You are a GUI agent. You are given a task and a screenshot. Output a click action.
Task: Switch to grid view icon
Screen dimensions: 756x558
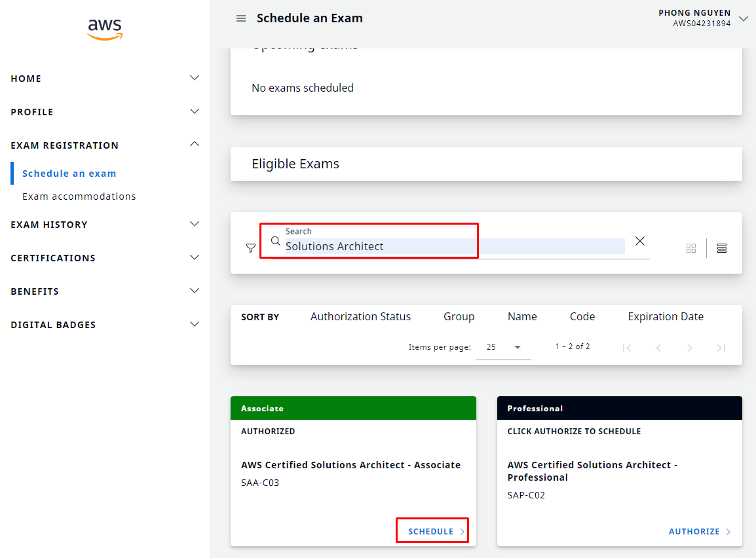point(691,248)
